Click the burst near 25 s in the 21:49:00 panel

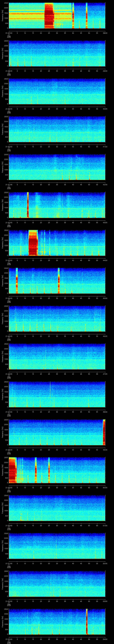pos(49,470)
